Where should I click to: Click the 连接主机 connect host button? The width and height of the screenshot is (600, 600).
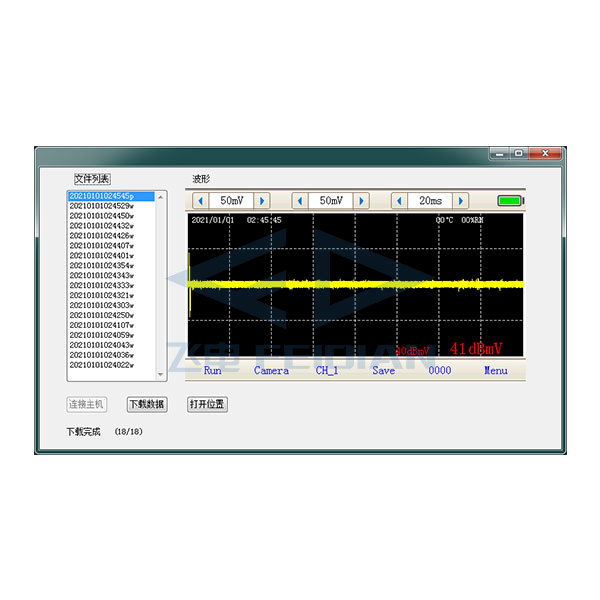pos(86,404)
